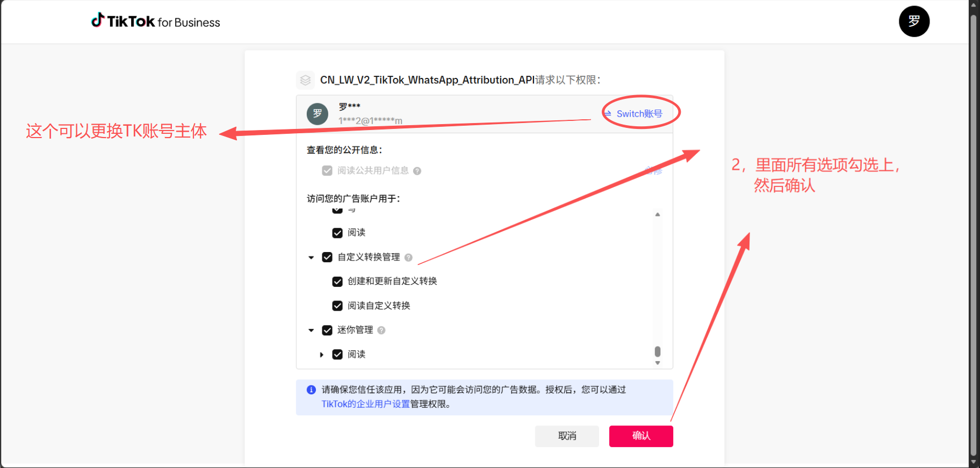Click the app layers icon beside CN_LW_V2 title
The height and width of the screenshot is (468, 980).
click(305, 80)
